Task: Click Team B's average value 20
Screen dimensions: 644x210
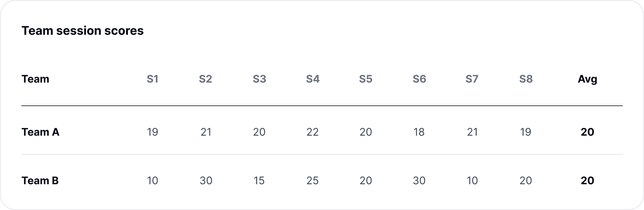Action: click(588, 180)
